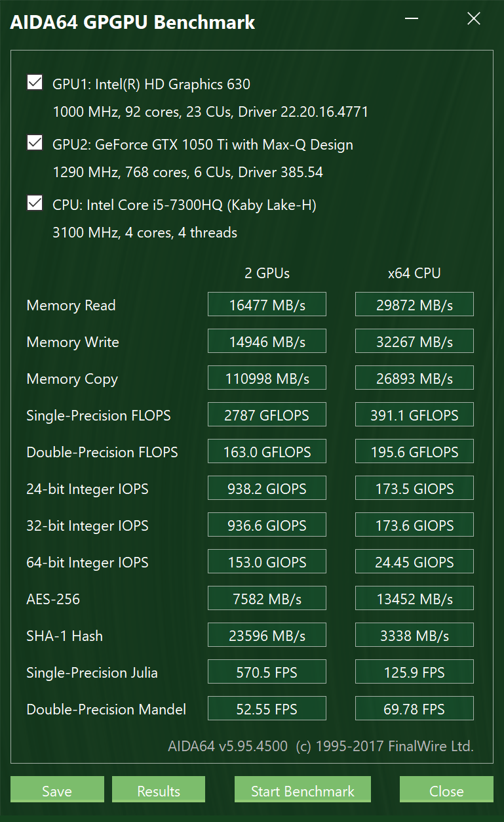Image resolution: width=504 pixels, height=822 pixels.
Task: Click CPU 24-bit Integer value 173.5 GIOPS
Action: pos(414,489)
